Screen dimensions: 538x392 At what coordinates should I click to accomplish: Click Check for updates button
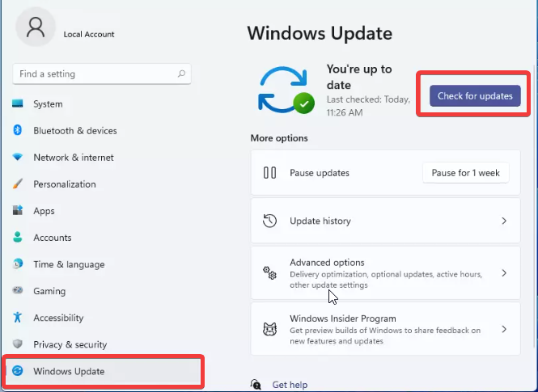(475, 95)
